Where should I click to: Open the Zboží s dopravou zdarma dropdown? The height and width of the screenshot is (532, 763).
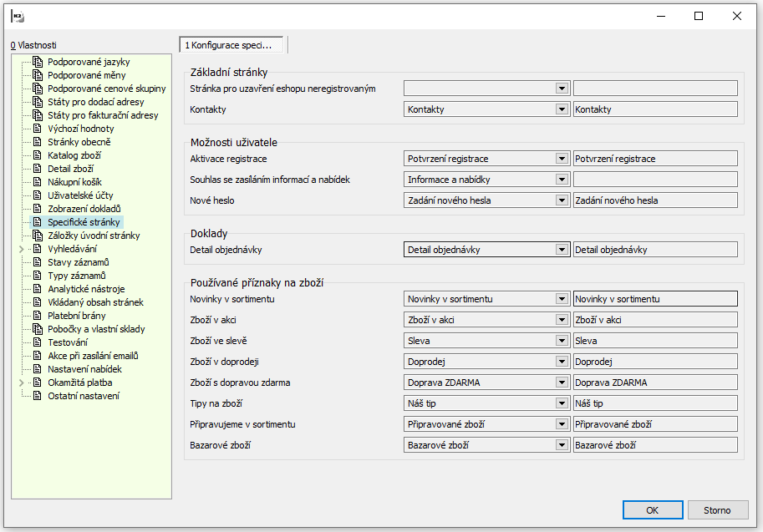pos(562,383)
